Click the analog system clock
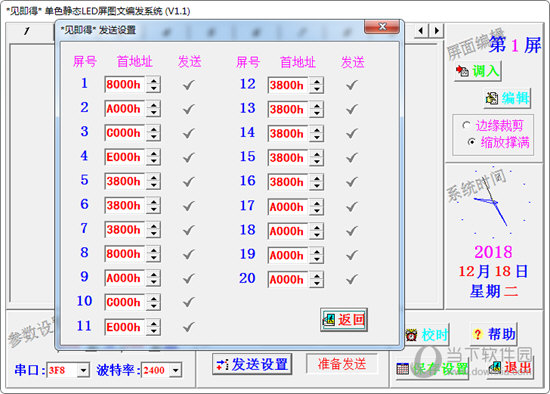 (x=494, y=202)
